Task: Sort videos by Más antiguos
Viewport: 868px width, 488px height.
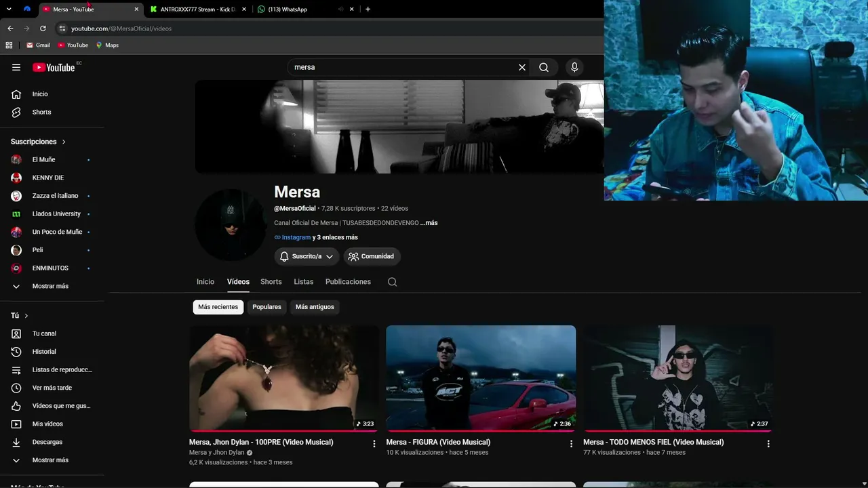Action: (315, 307)
